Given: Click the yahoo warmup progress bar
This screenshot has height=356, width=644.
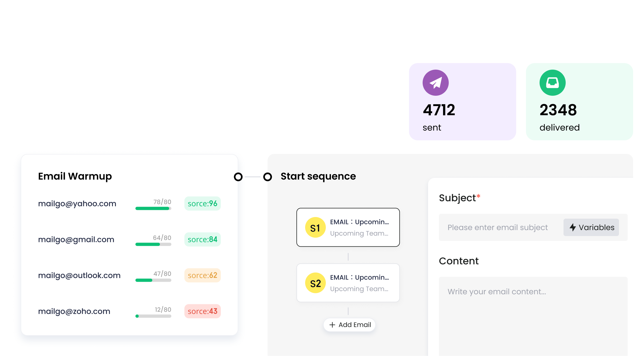Looking at the screenshot, I should click(x=153, y=209).
